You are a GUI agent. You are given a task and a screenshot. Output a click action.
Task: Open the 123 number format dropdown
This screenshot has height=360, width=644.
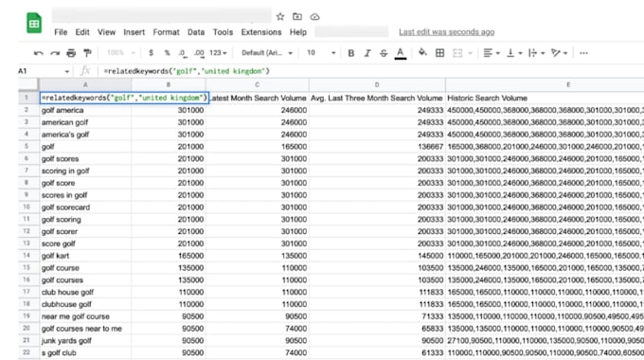pos(218,53)
